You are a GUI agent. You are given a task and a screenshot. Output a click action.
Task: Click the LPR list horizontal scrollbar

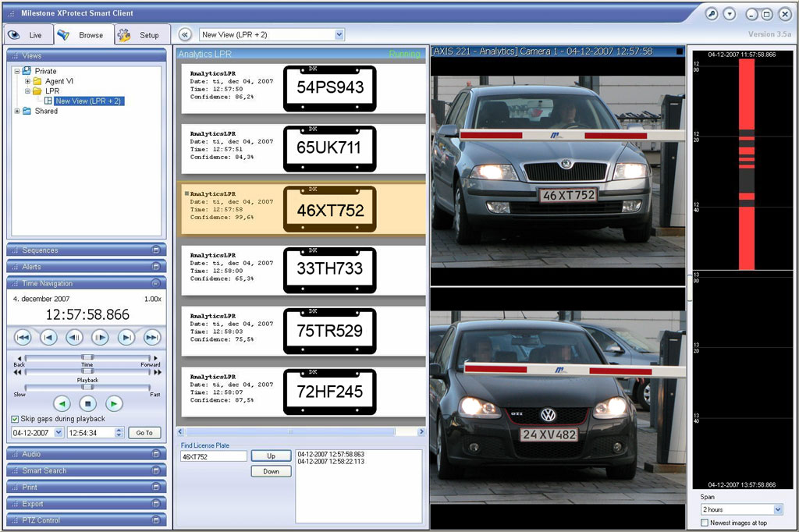pos(290,431)
